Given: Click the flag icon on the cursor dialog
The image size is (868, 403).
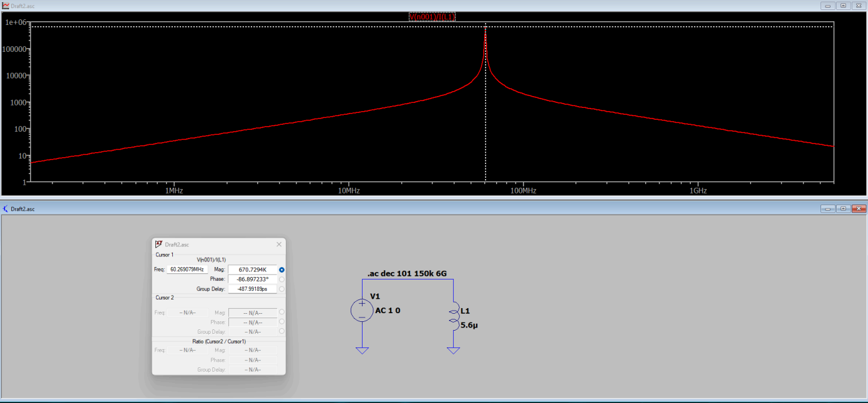Looking at the screenshot, I should click(x=158, y=244).
